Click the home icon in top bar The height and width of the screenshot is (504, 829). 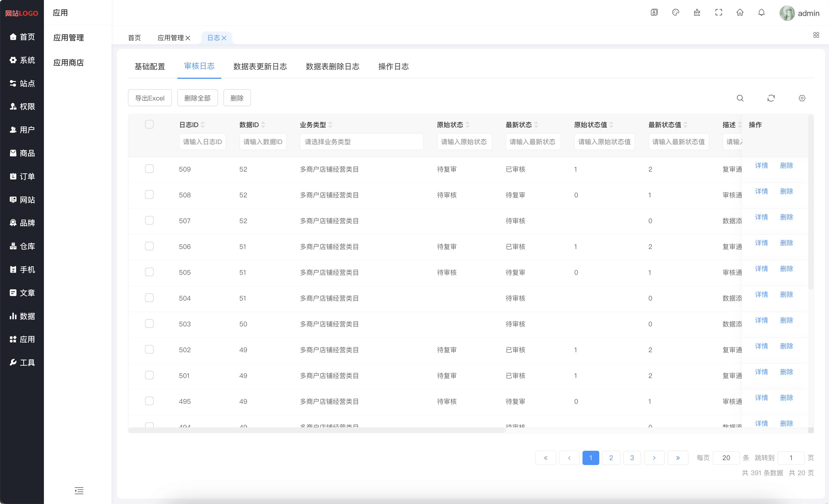coord(740,13)
